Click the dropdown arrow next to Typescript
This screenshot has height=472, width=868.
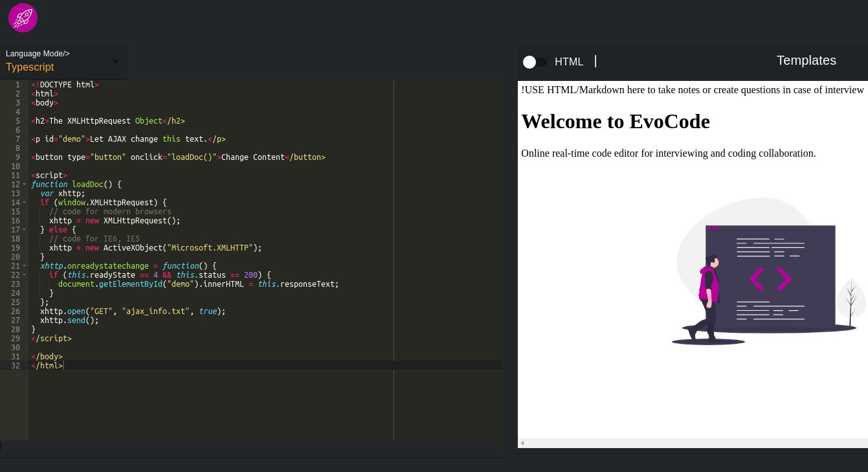(115, 62)
